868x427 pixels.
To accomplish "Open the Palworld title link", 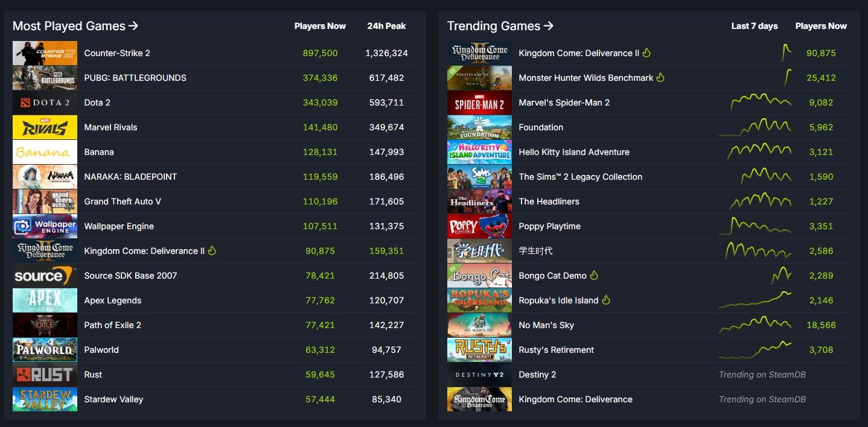I will (x=101, y=350).
